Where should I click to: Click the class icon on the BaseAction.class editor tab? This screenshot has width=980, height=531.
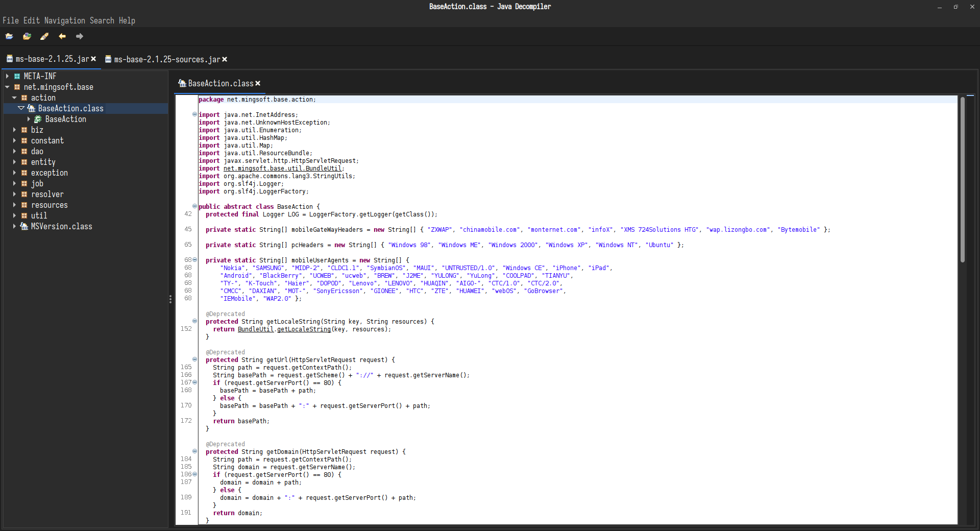click(182, 83)
